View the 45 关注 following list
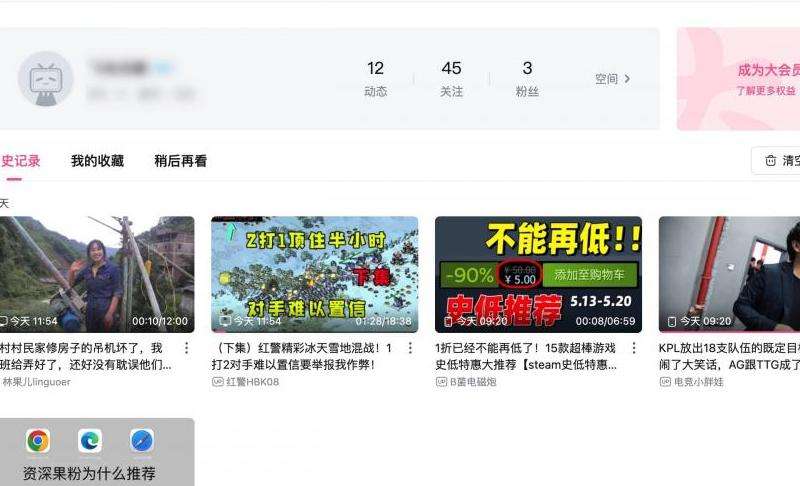This screenshot has height=486, width=800. (451, 79)
